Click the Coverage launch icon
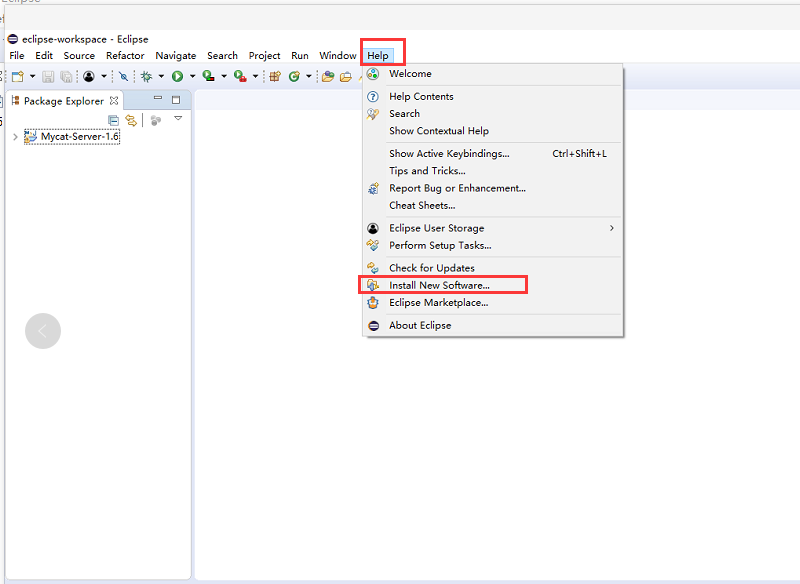Image resolution: width=800 pixels, height=584 pixels. (x=209, y=77)
